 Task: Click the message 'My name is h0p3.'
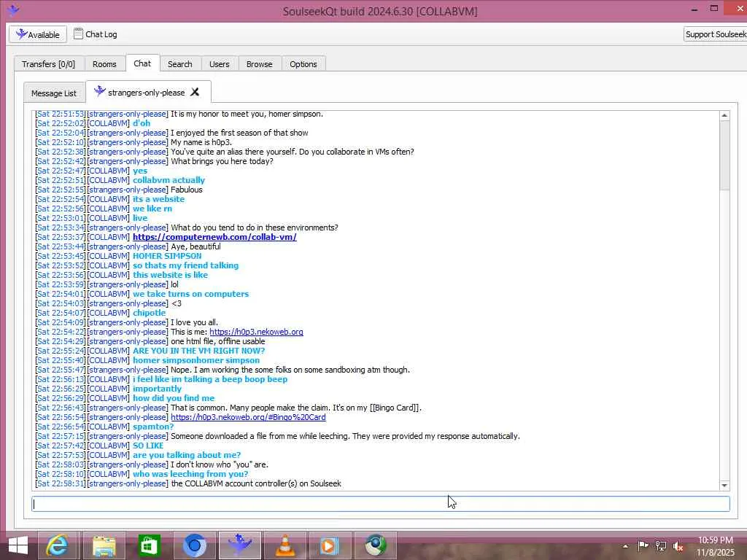coord(201,142)
